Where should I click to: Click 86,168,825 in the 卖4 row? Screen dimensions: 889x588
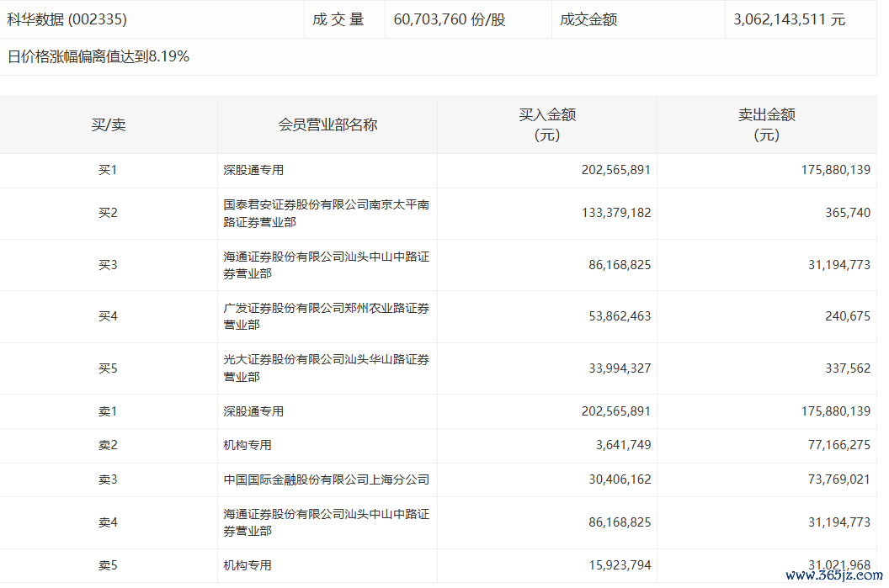pos(620,522)
